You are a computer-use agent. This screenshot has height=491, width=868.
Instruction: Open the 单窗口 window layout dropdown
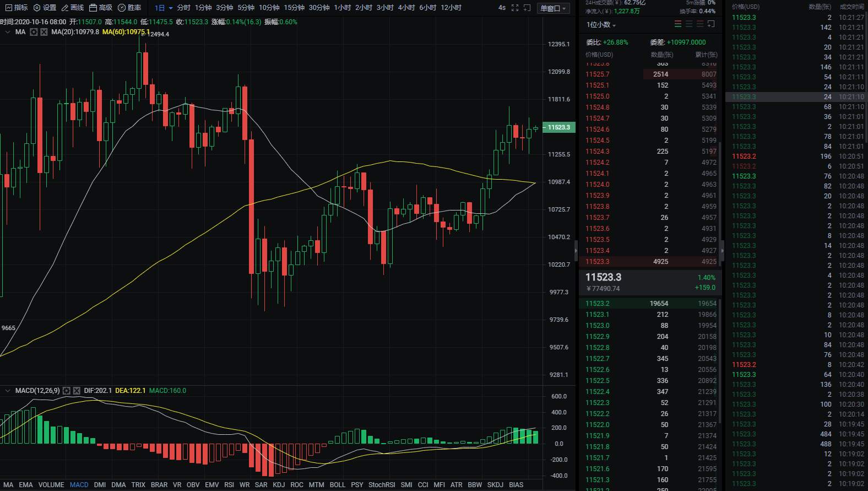pyautogui.click(x=553, y=8)
